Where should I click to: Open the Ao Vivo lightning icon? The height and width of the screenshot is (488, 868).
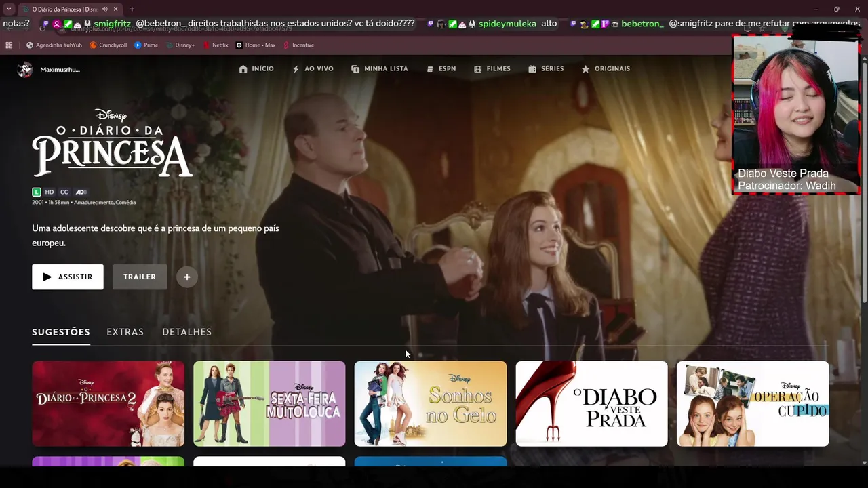296,69
